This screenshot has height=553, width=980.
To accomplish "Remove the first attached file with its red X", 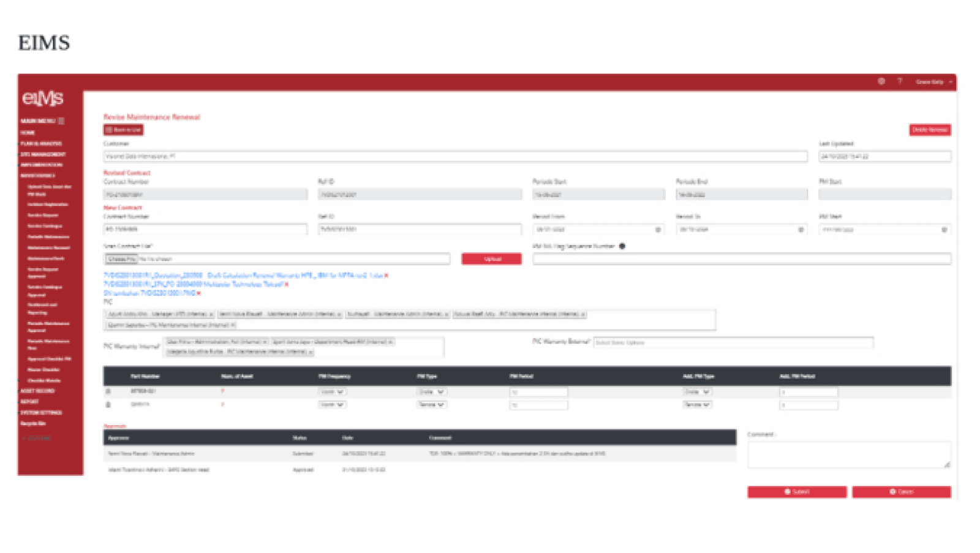I will point(385,276).
